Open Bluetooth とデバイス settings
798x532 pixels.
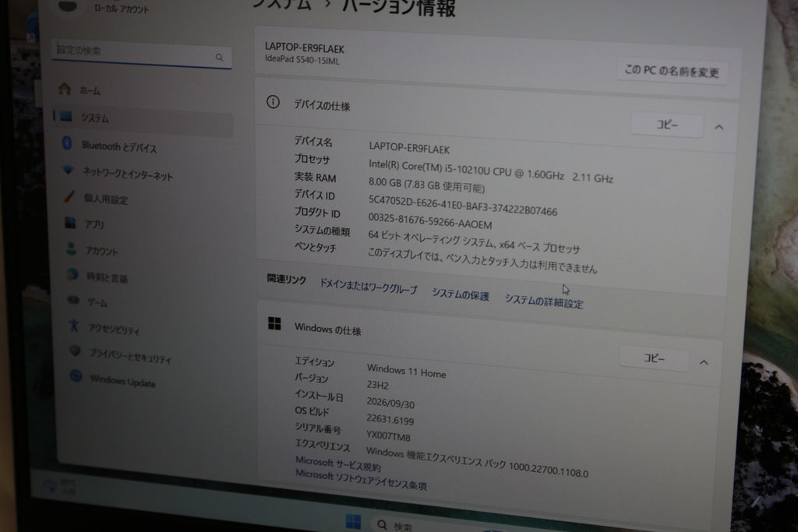click(x=119, y=147)
